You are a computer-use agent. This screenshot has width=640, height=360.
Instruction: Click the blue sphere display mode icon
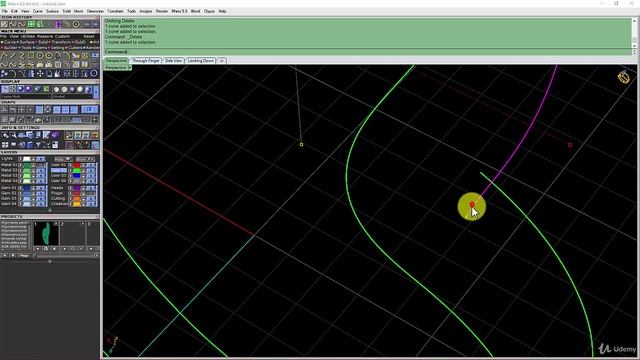20,89
